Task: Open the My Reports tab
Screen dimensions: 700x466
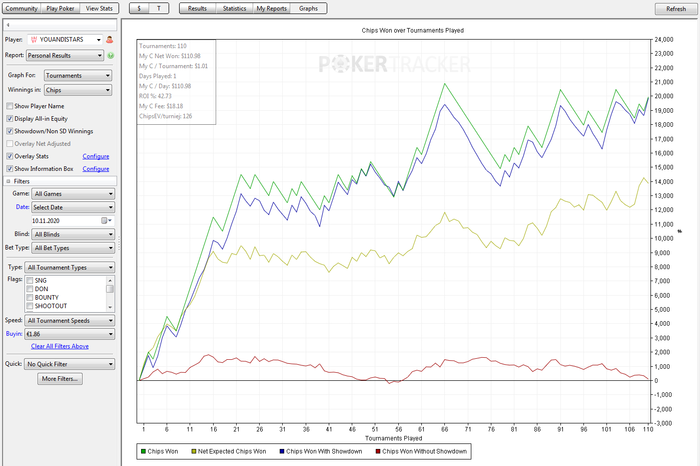Action: tap(271, 8)
